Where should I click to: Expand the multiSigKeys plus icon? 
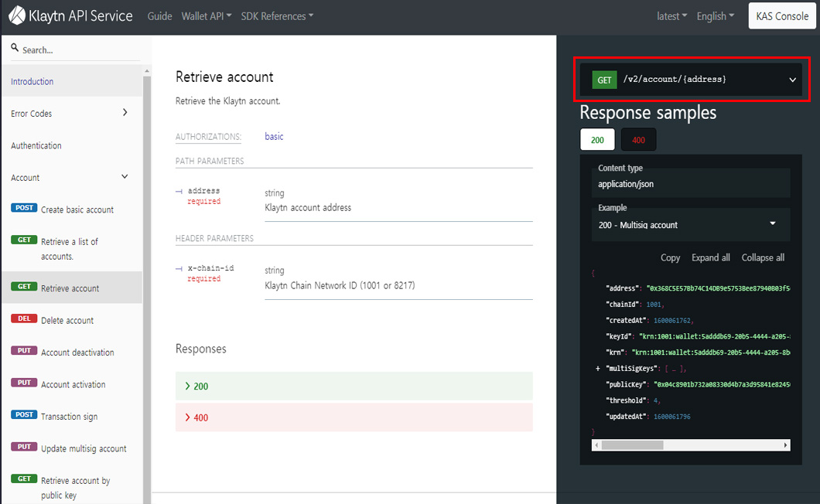(598, 369)
